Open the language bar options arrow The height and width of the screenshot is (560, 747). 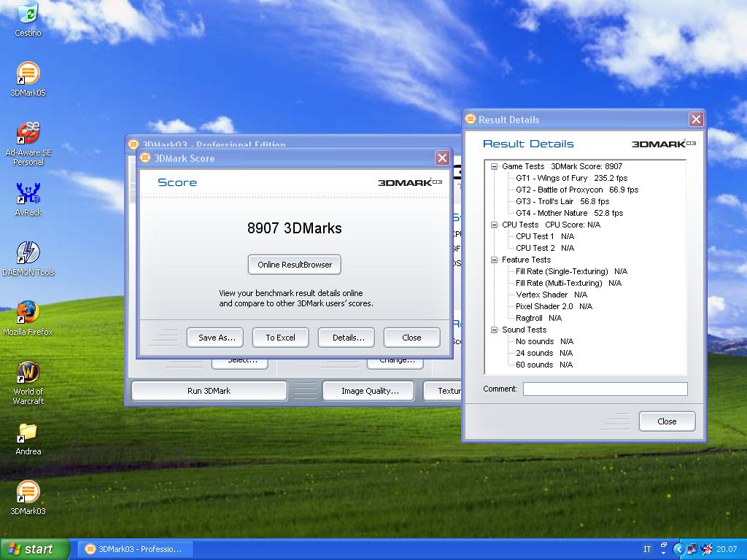pos(664,553)
